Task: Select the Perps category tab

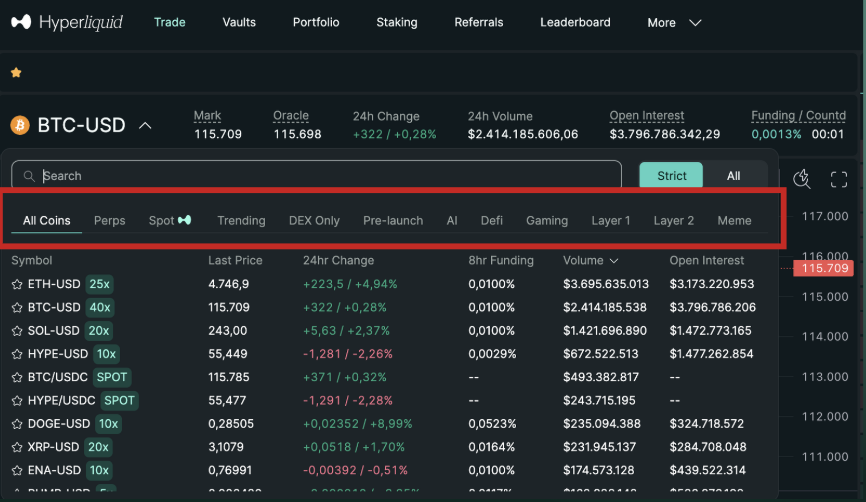Action: [x=110, y=221]
